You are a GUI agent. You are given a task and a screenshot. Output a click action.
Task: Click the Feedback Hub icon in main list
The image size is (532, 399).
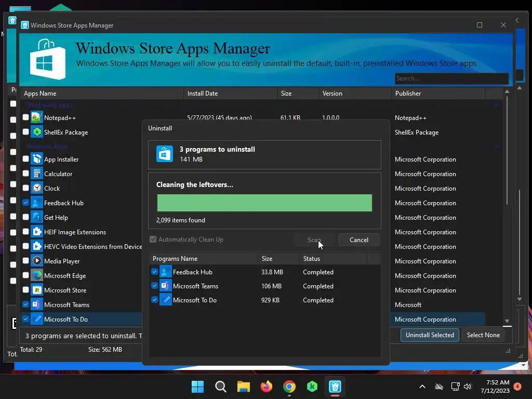(x=37, y=203)
